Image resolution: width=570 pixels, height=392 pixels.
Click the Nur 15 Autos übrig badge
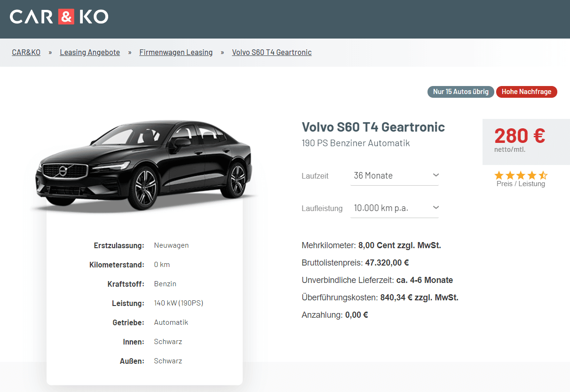[460, 92]
